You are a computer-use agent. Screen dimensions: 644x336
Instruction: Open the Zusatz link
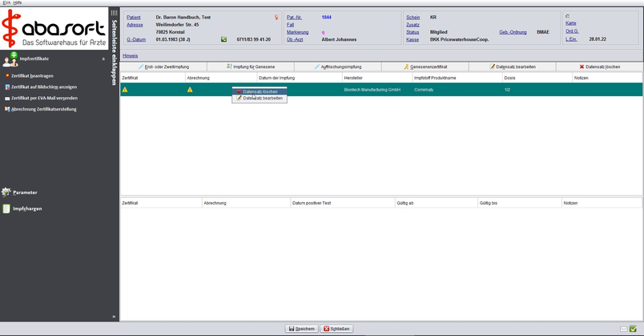click(413, 25)
